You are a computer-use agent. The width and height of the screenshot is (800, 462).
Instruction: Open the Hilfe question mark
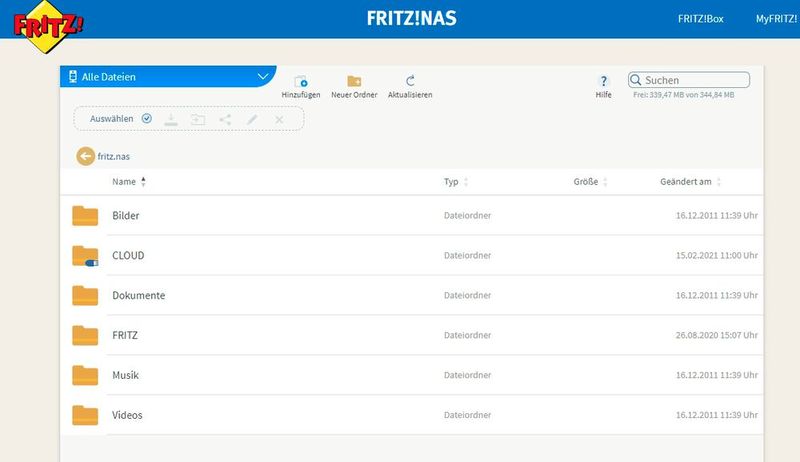604,81
